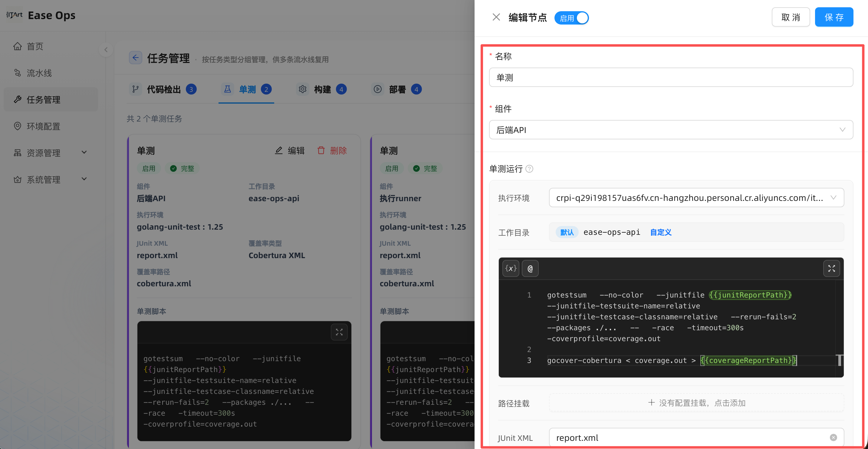This screenshot has height=449, width=868.
Task: Open the 执行环境 image dropdown
Action: [696, 198]
